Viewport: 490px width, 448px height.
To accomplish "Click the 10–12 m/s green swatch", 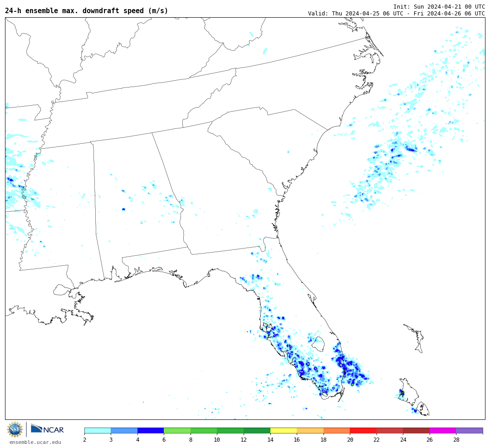I will pos(230,430).
